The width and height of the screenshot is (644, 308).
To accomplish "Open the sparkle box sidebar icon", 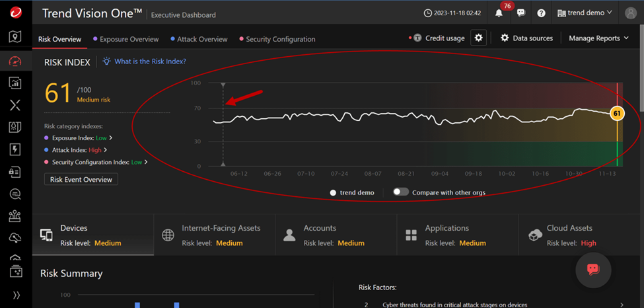I will point(15,272).
